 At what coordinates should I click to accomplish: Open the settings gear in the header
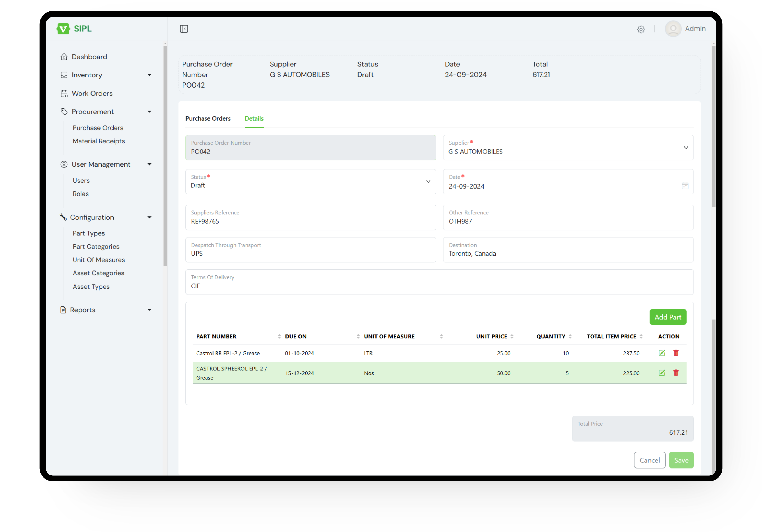coord(641,29)
